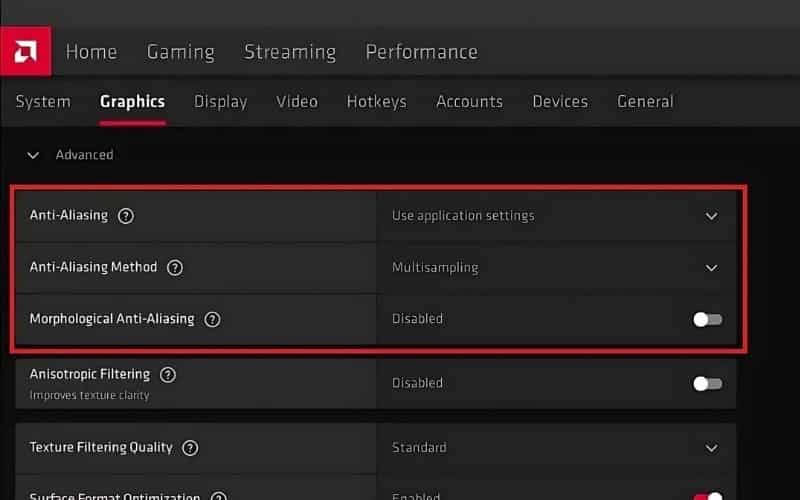
Task: Go to the Gaming section
Action: (180, 52)
